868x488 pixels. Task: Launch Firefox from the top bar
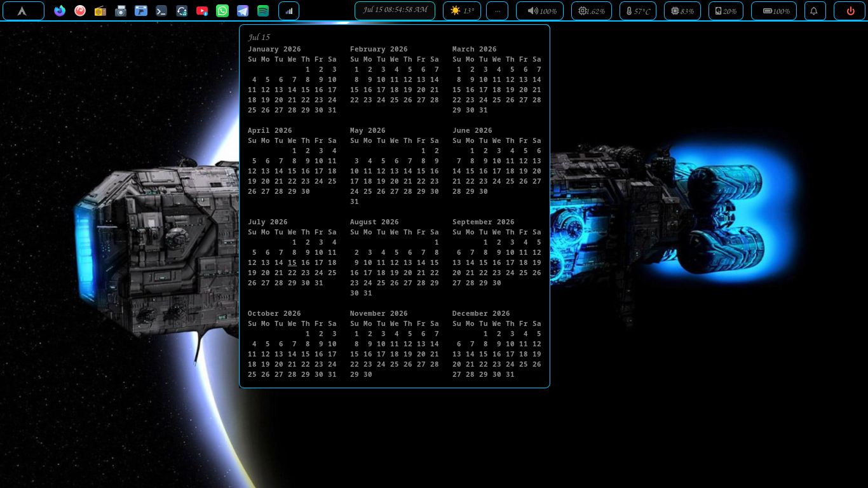pyautogui.click(x=60, y=11)
